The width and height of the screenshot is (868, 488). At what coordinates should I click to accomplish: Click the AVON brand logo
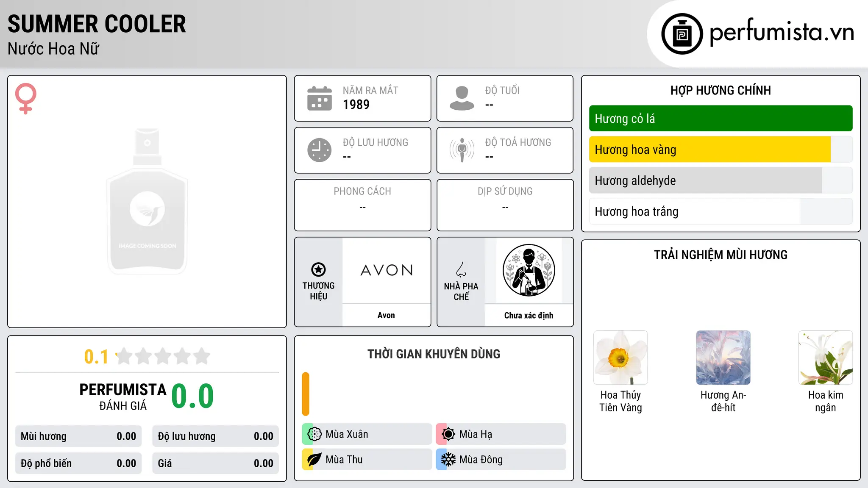pos(387,270)
